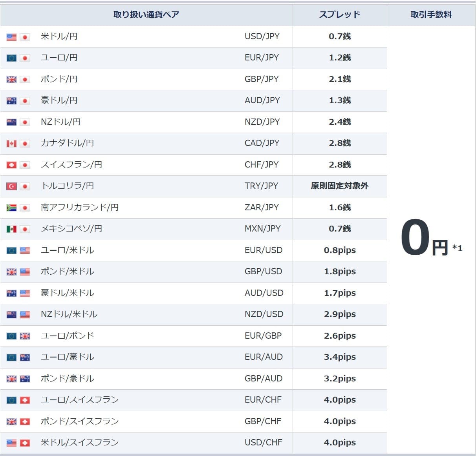
Task: Click the スプレッド column header
Action: [340, 15]
